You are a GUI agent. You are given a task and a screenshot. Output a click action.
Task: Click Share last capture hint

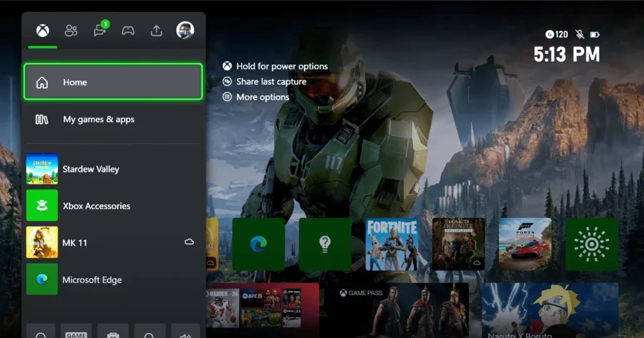tap(271, 82)
